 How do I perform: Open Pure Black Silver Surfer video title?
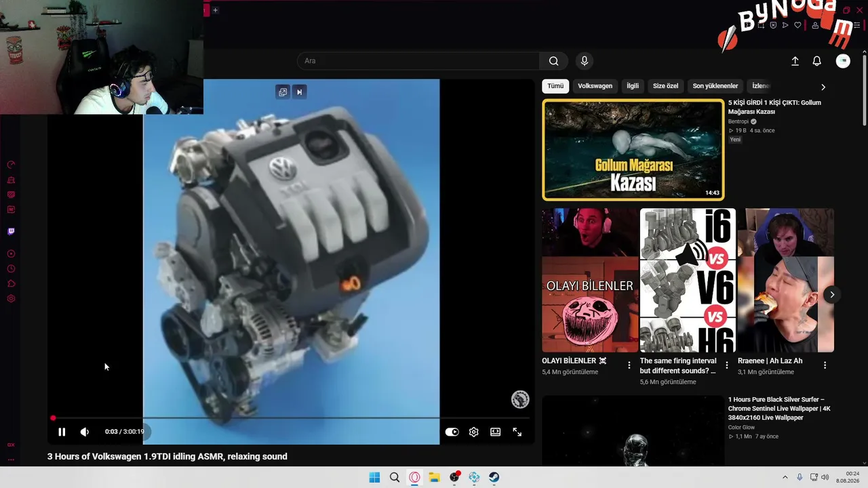click(779, 409)
